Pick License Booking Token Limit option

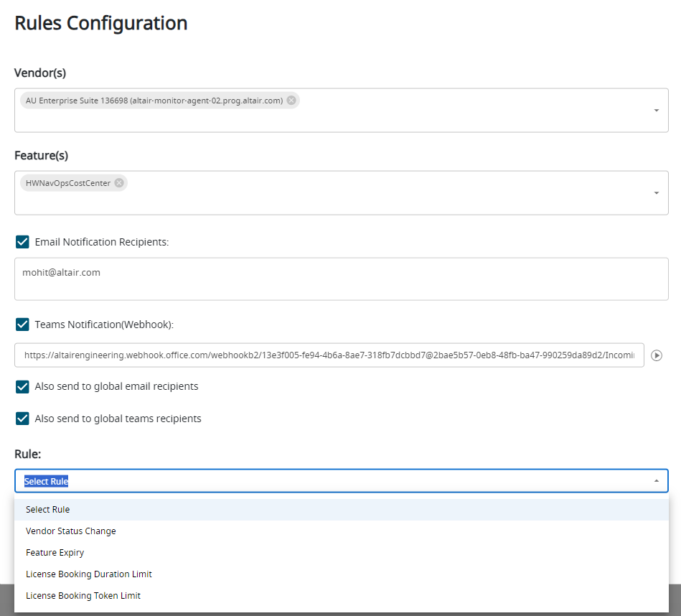point(83,596)
